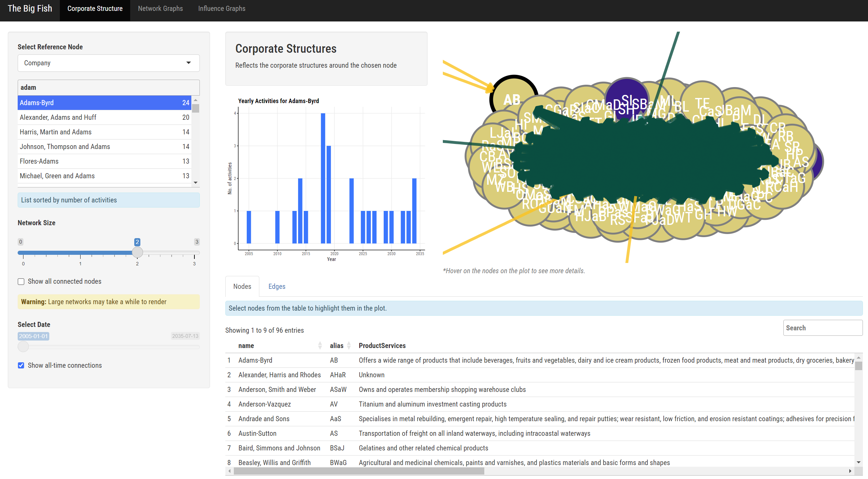868x479 pixels.
Task: Click the table vertical scroll down arrow
Action: coord(858,462)
